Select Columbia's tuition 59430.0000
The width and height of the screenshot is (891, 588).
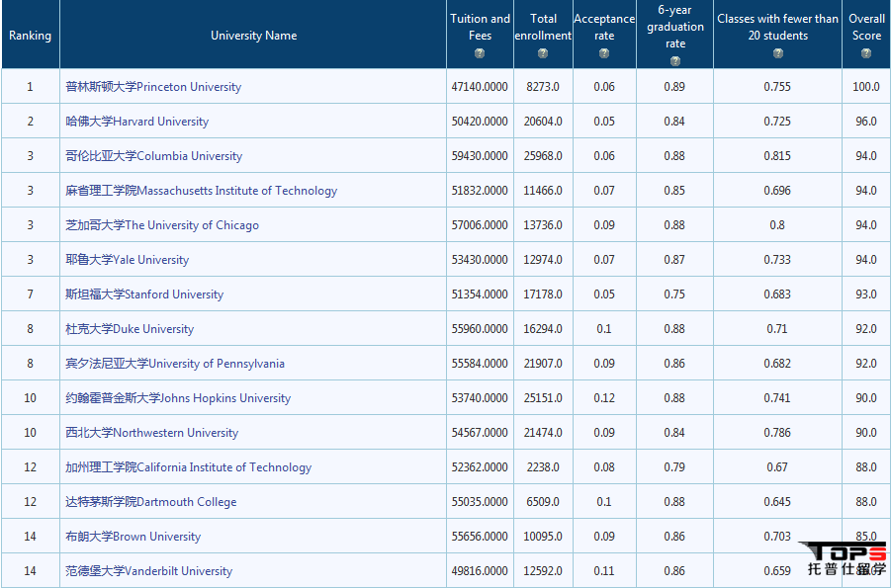pos(480,156)
